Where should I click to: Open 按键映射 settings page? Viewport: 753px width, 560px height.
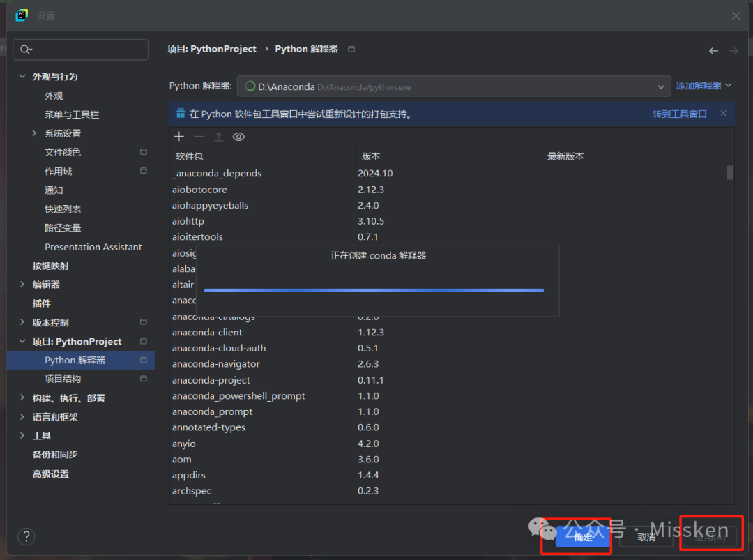tap(50, 266)
